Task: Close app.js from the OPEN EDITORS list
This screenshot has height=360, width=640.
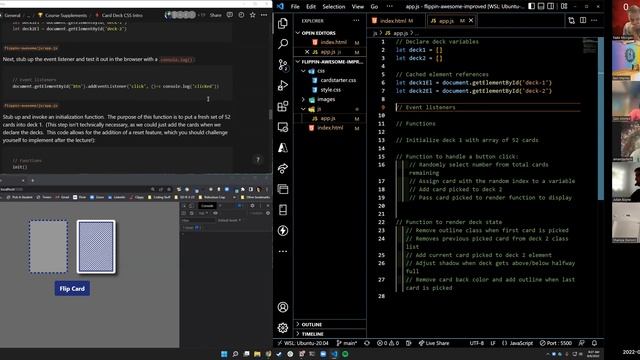Action: click(x=307, y=52)
